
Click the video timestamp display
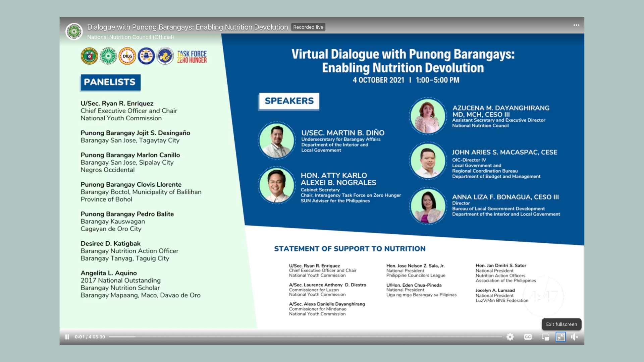pyautogui.click(x=90, y=337)
